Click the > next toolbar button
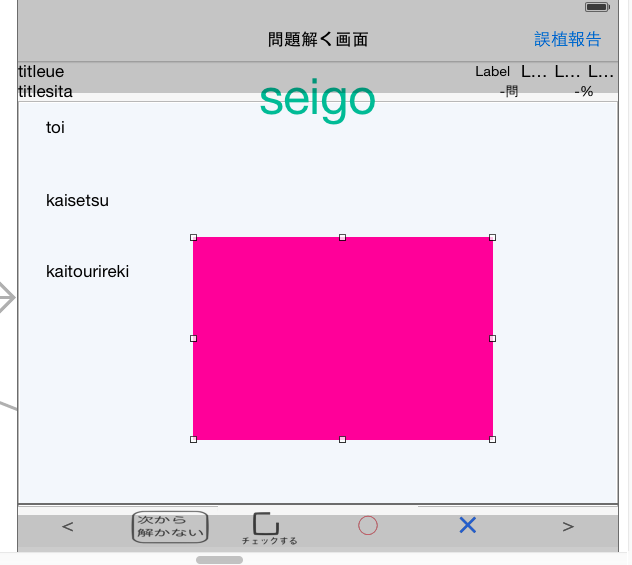The height and width of the screenshot is (565, 632). pos(568,527)
